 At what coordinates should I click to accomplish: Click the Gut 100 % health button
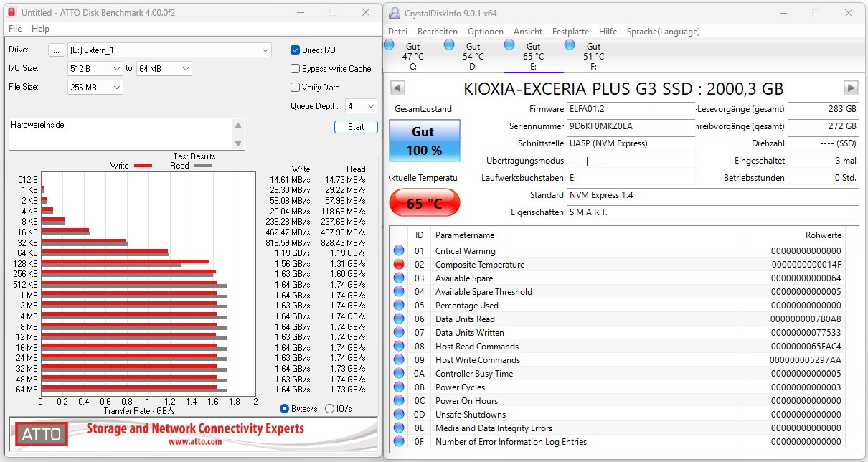tap(424, 141)
